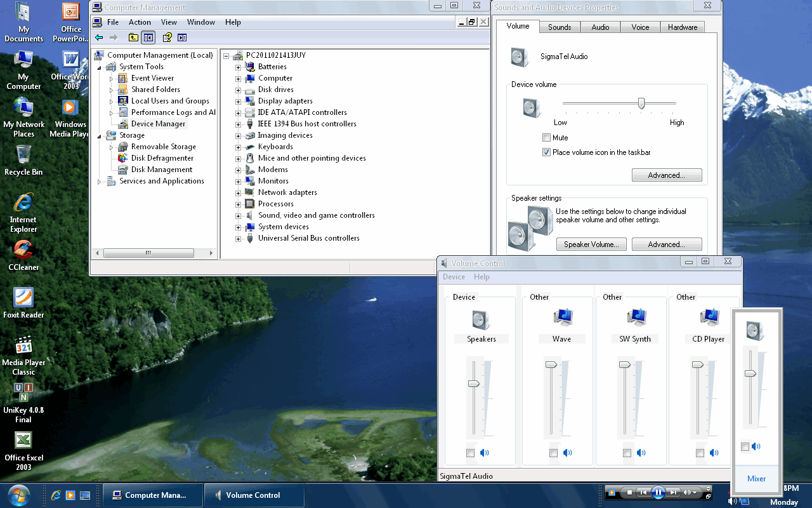Toggle mute checkbox under SW Synth slider
The width and height of the screenshot is (812, 508).
pos(627,453)
